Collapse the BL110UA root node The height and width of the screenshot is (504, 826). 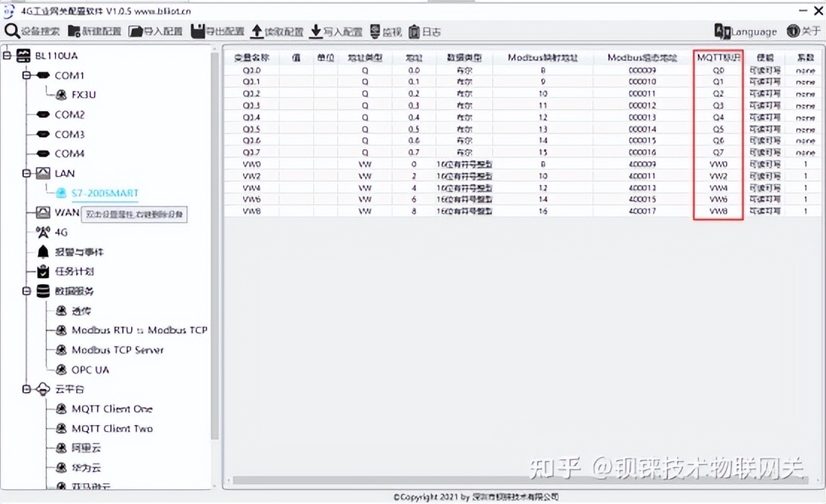coord(7,55)
